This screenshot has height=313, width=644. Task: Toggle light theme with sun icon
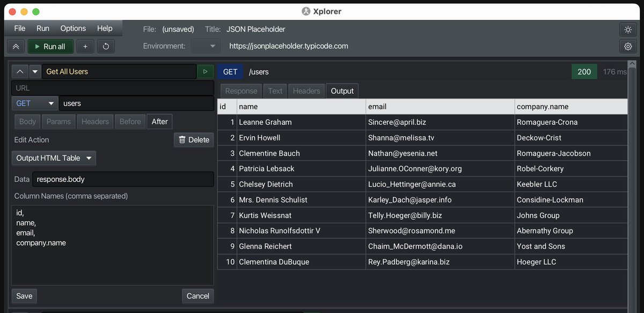[x=627, y=29]
